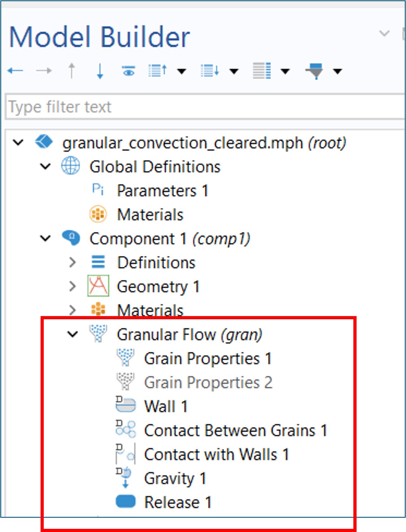Viewport: 406px width, 532px height.
Task: Click the move up arrow icon
Action: [72, 70]
